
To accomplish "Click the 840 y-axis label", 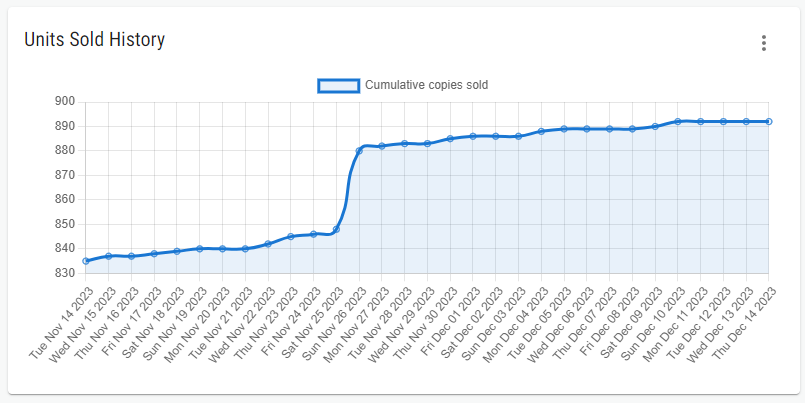I will pos(65,248).
